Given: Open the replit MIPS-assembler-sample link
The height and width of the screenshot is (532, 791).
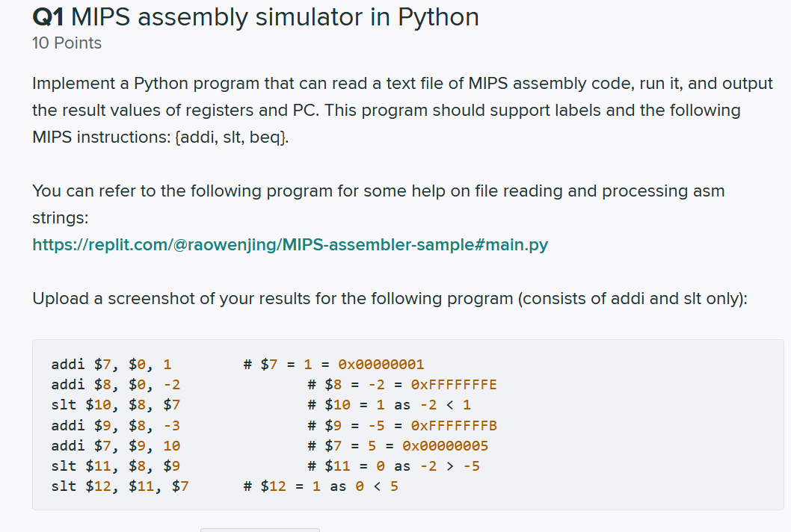Looking at the screenshot, I should coord(290,244).
